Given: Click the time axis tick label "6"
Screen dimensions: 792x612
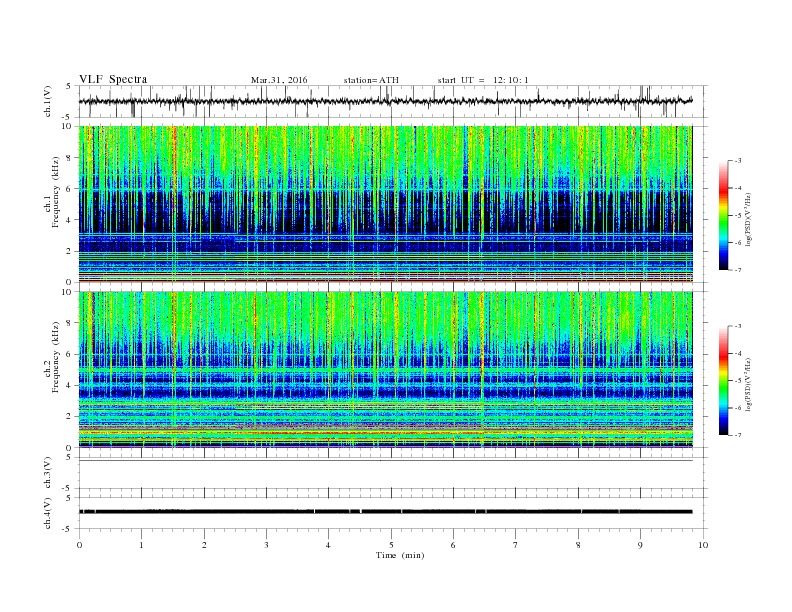Looking at the screenshot, I should tap(453, 545).
